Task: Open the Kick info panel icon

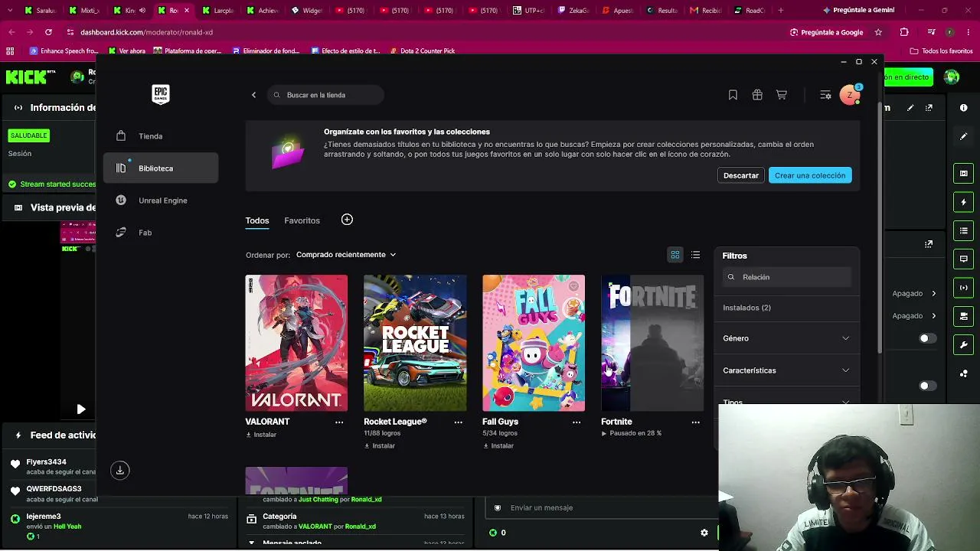Action: [964, 108]
